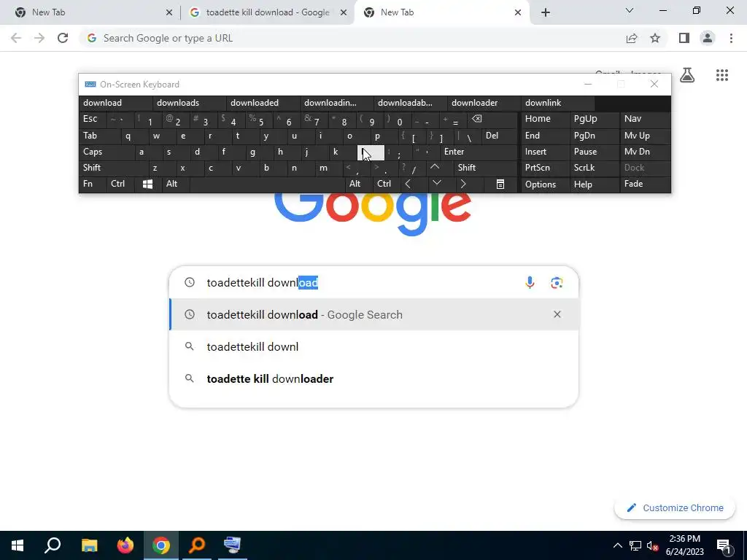Viewport: 747px width, 560px height.
Task: Open the Google apps grid icon
Action: [721, 75]
